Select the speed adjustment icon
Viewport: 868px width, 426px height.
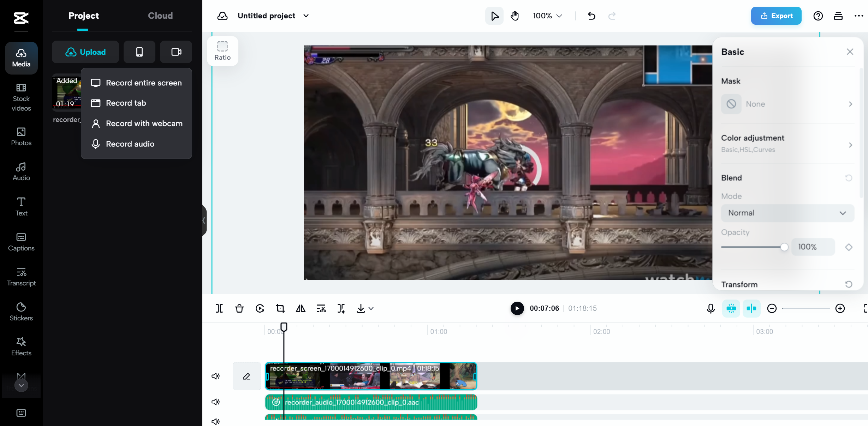pos(259,309)
